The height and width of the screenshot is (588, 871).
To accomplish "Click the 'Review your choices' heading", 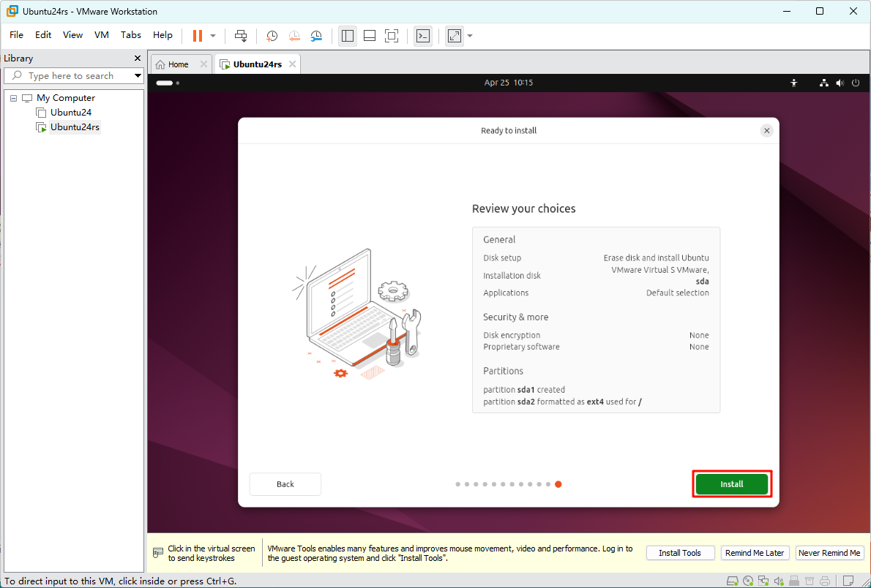I will point(524,208).
